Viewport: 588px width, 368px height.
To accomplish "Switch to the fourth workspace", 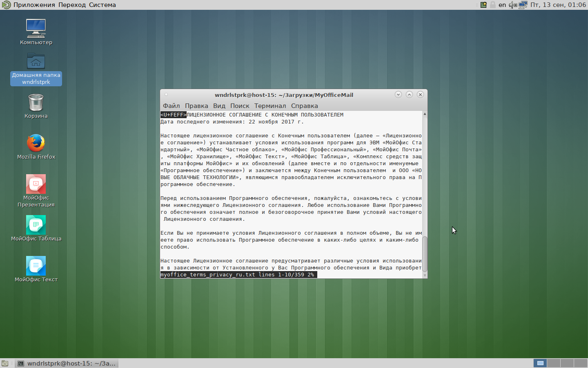I will point(581,363).
